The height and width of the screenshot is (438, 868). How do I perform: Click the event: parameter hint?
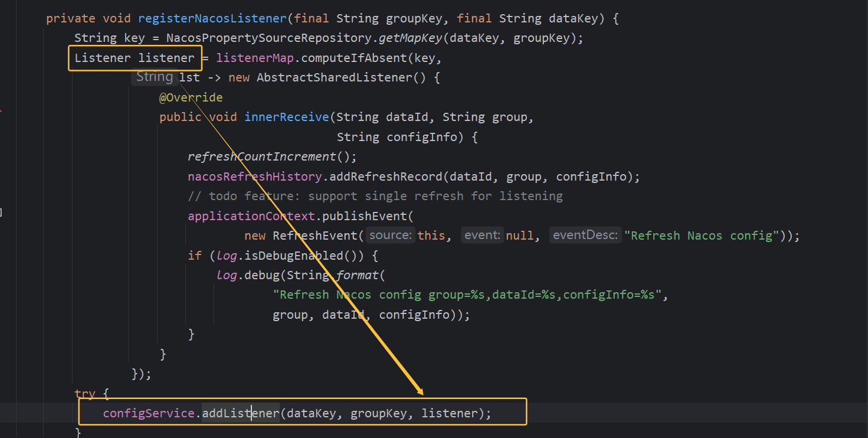482,236
